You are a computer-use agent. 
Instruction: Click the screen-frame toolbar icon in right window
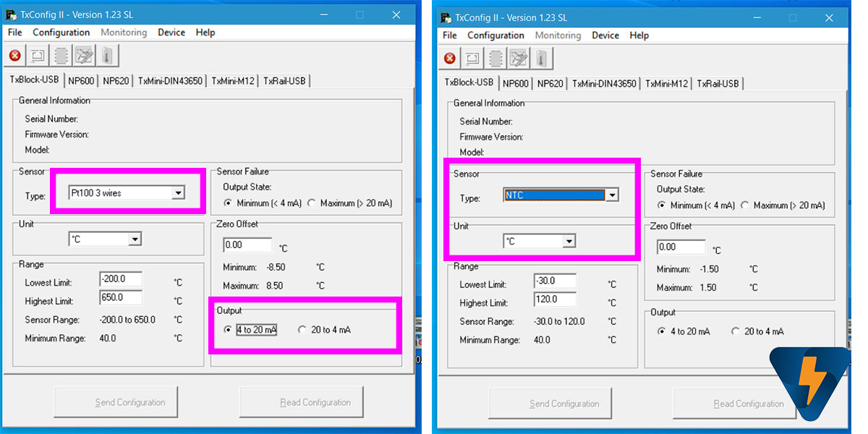click(472, 59)
